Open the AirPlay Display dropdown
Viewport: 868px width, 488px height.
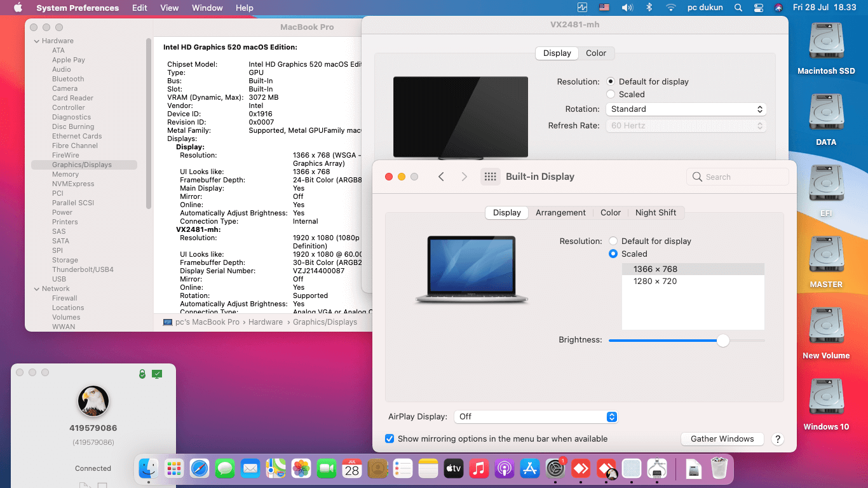tap(536, 417)
